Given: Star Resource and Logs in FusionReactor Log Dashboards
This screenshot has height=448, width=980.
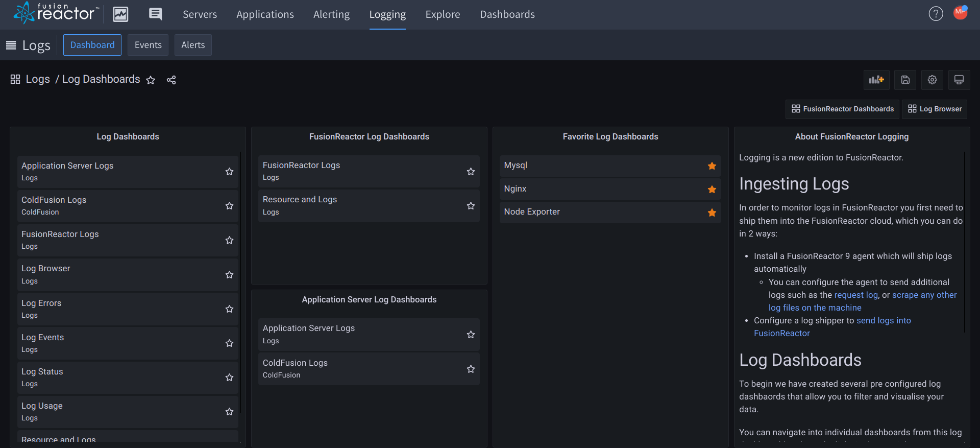Looking at the screenshot, I should tap(471, 206).
